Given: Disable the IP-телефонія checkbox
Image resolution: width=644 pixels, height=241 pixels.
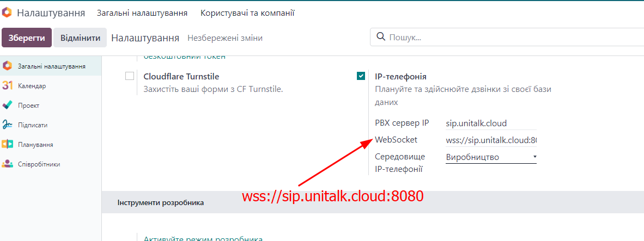Looking at the screenshot, I should (x=361, y=76).
